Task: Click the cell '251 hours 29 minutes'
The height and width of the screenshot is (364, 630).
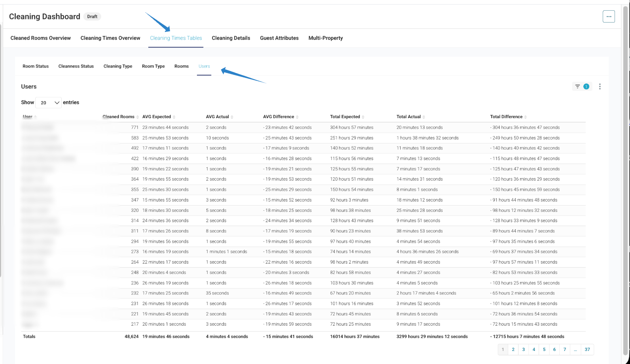Action: pyautogui.click(x=352, y=138)
